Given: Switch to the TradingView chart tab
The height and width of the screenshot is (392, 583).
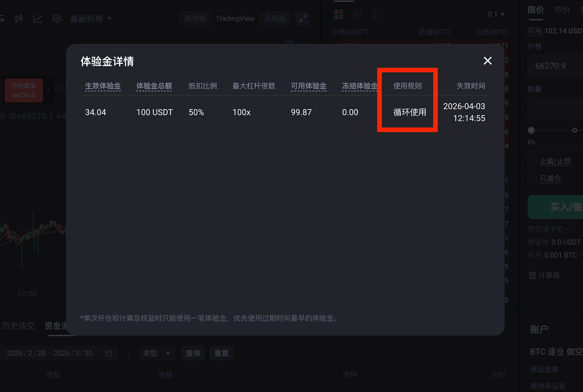Looking at the screenshot, I should pos(235,19).
